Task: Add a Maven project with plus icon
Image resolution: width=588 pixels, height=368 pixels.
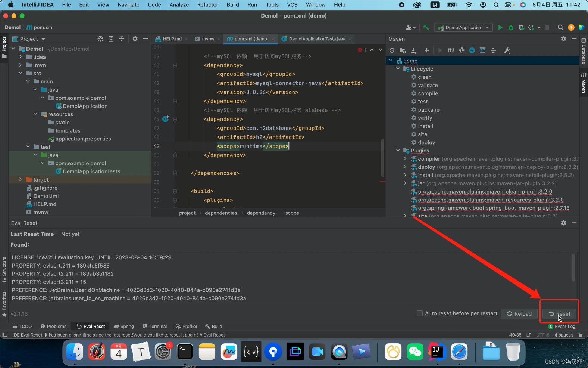Action: tap(426, 50)
